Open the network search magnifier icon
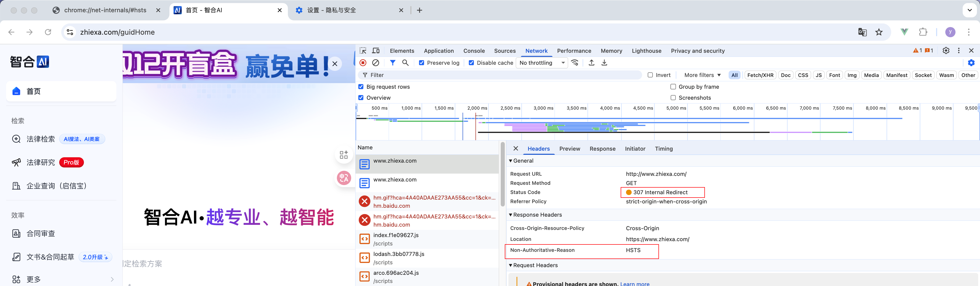980x286 pixels. tap(405, 63)
